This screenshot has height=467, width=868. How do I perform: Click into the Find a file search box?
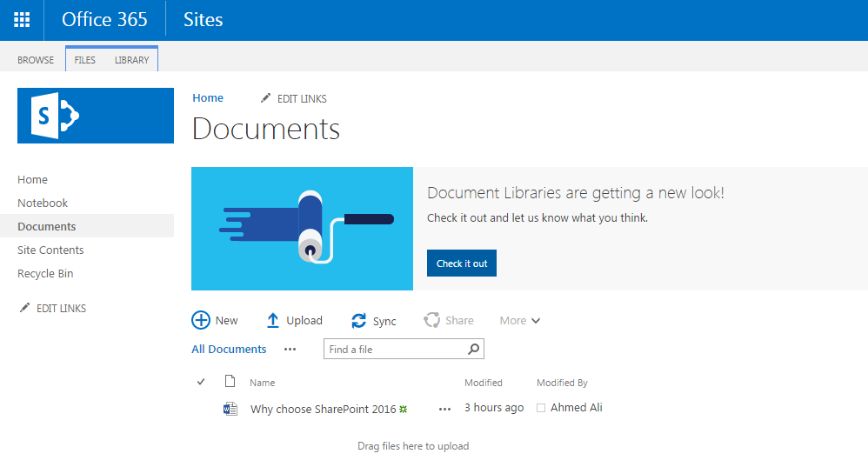(x=404, y=349)
